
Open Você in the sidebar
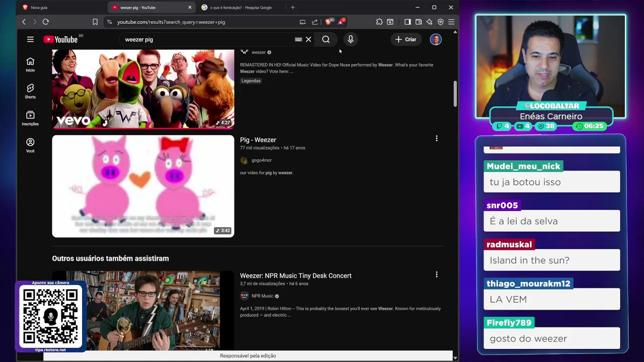(30, 145)
